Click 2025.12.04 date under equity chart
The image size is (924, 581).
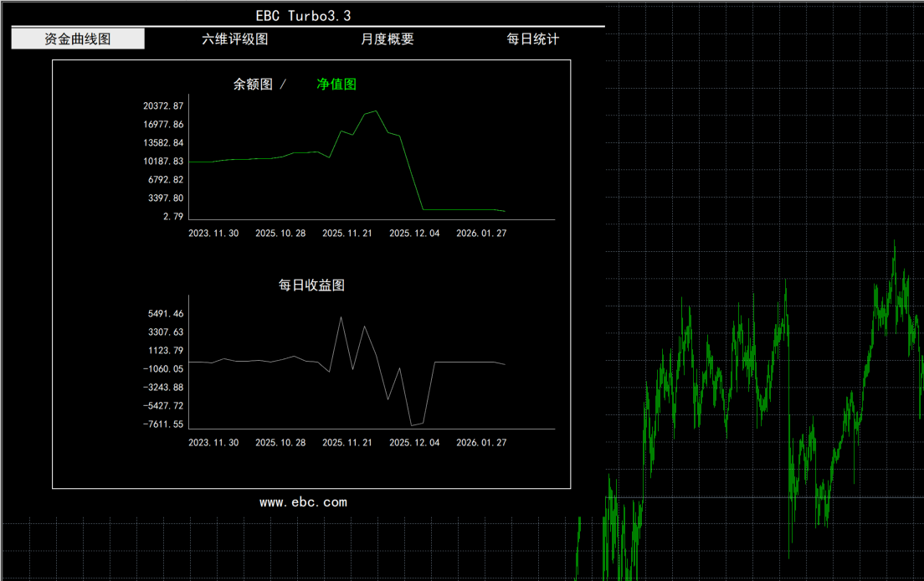414,234
